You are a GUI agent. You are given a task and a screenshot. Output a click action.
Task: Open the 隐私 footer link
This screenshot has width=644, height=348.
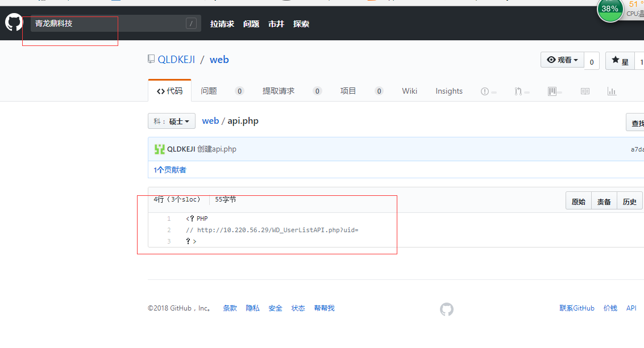pyautogui.click(x=252, y=308)
